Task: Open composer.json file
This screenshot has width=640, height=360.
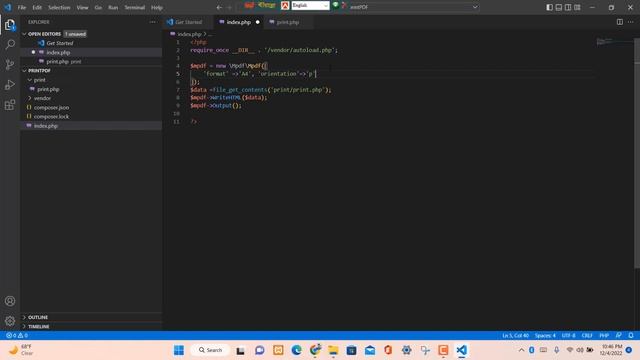Action: pyautogui.click(x=91, y=107)
